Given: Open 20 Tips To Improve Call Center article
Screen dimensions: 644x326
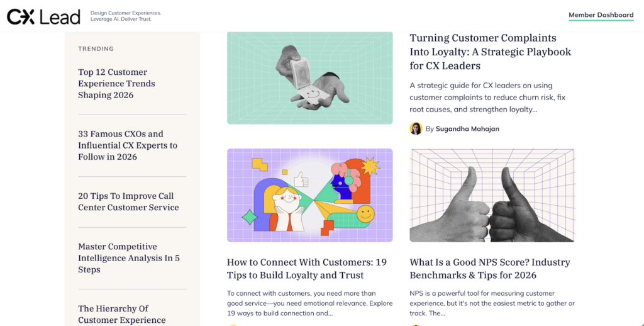Looking at the screenshot, I should [128, 202].
